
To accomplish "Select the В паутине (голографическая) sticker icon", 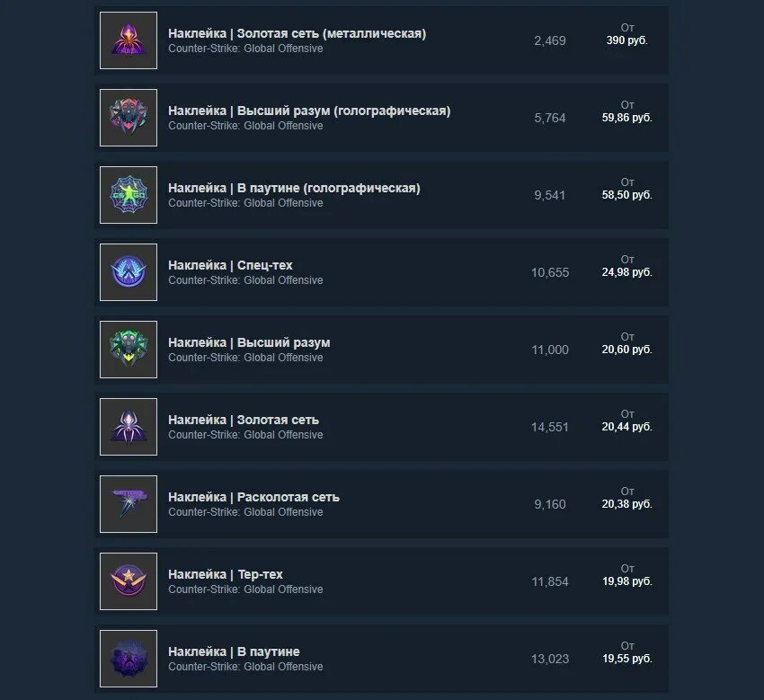I will click(x=129, y=195).
